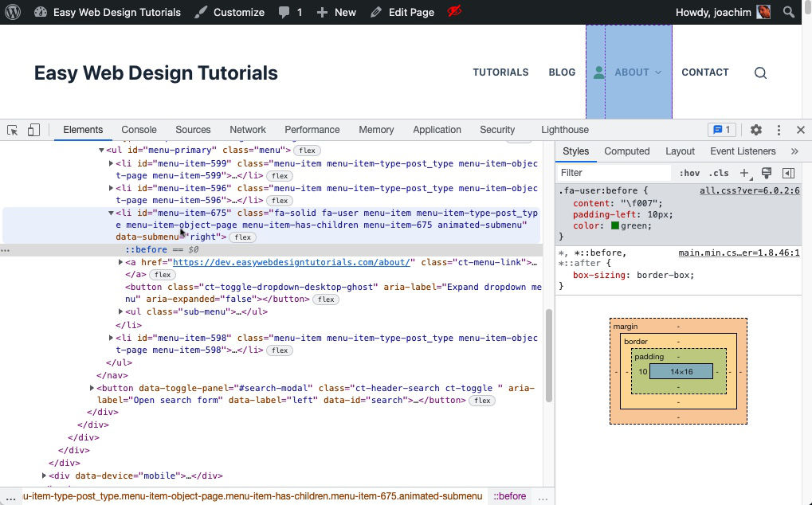Open hidden panel tabs chevron
Screen dimensions: 812x505
click(794, 151)
